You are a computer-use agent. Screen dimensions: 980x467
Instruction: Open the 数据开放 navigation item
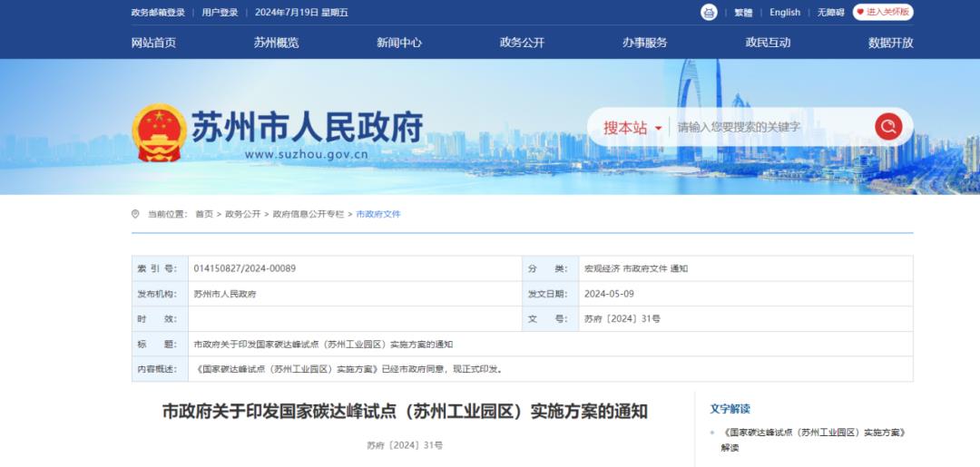click(890, 43)
